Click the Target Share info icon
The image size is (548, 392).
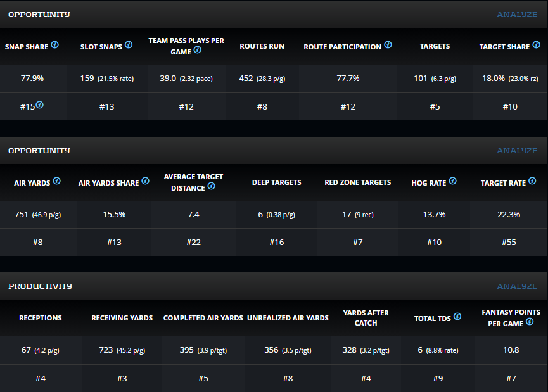click(x=536, y=45)
